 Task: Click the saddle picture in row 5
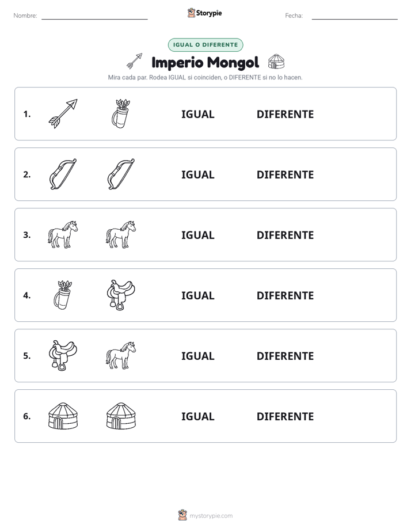coord(63,355)
